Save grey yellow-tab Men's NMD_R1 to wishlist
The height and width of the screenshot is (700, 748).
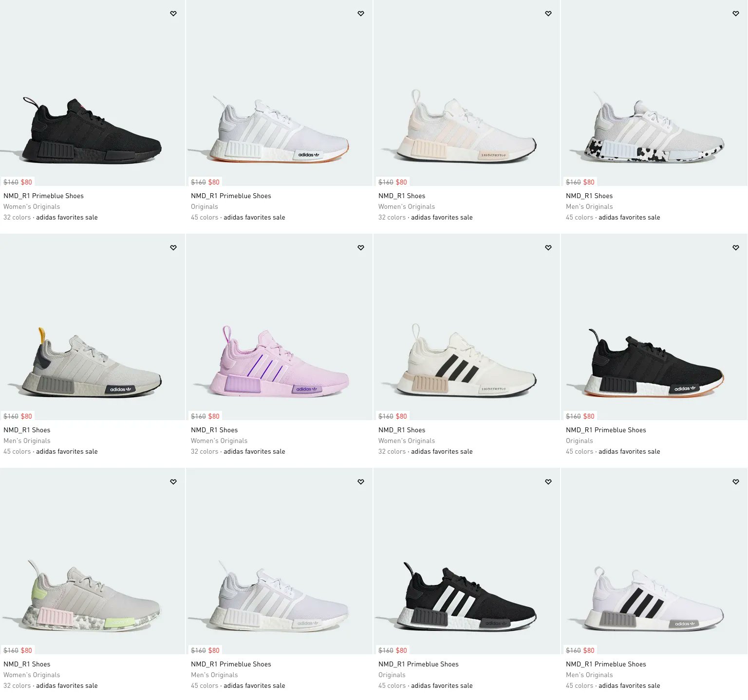pyautogui.click(x=173, y=248)
